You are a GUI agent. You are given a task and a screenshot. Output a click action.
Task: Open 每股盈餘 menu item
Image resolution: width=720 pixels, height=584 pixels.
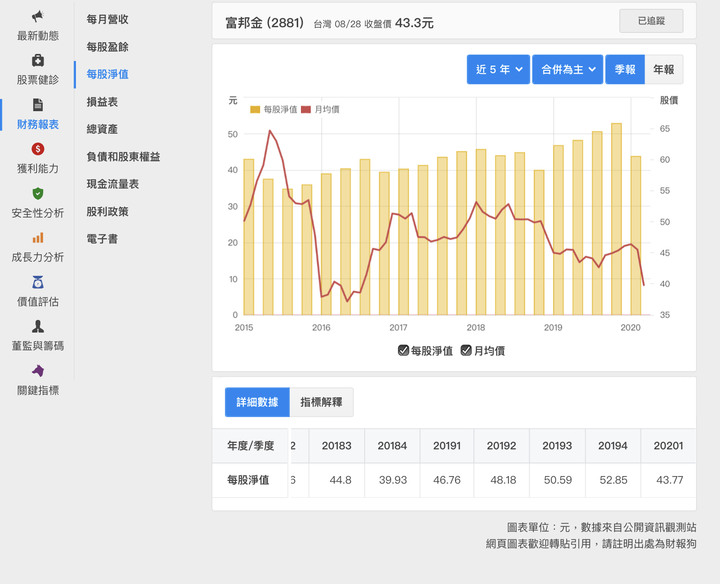click(x=107, y=47)
